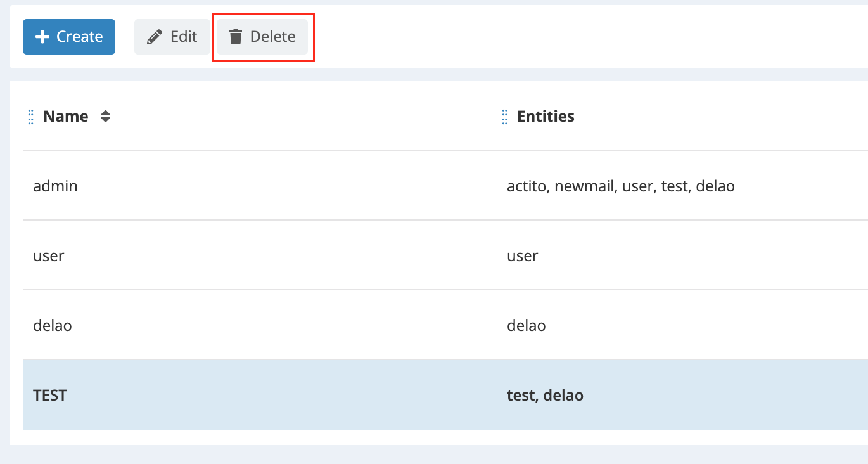Grab the Entities column drag handle
This screenshot has width=868, height=464.
tap(504, 117)
